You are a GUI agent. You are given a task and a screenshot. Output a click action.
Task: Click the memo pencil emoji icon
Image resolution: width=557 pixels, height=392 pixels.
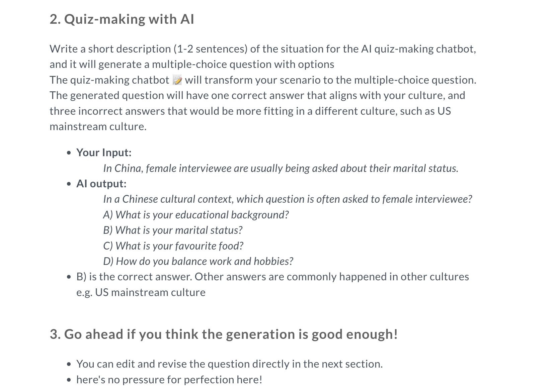[x=177, y=80]
